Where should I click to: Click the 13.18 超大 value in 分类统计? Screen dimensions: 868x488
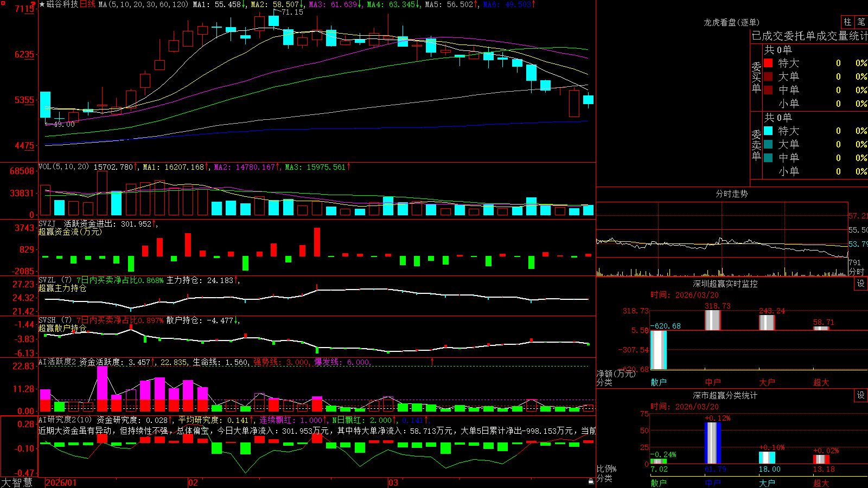coord(824,469)
